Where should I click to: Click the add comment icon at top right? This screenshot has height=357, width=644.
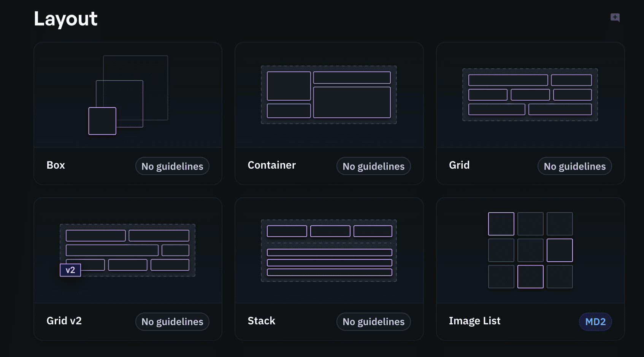615,18
